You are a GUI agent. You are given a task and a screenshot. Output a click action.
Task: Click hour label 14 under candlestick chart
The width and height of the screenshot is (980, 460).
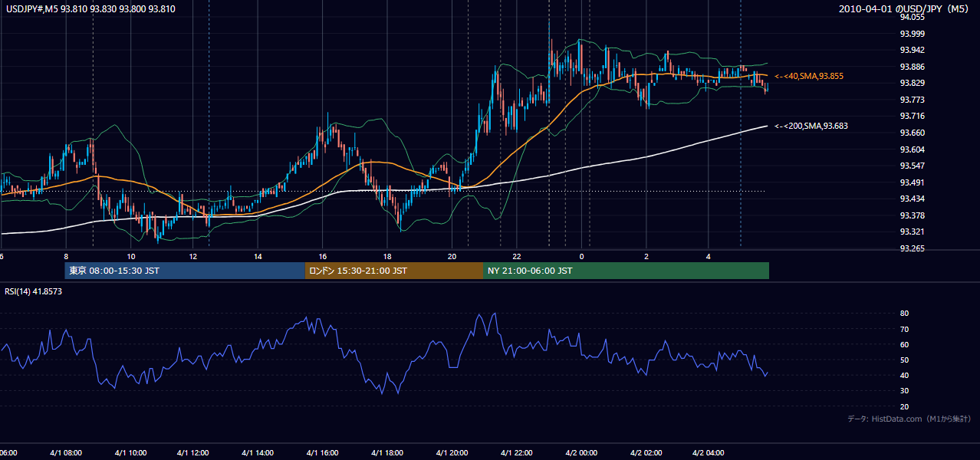point(258,256)
